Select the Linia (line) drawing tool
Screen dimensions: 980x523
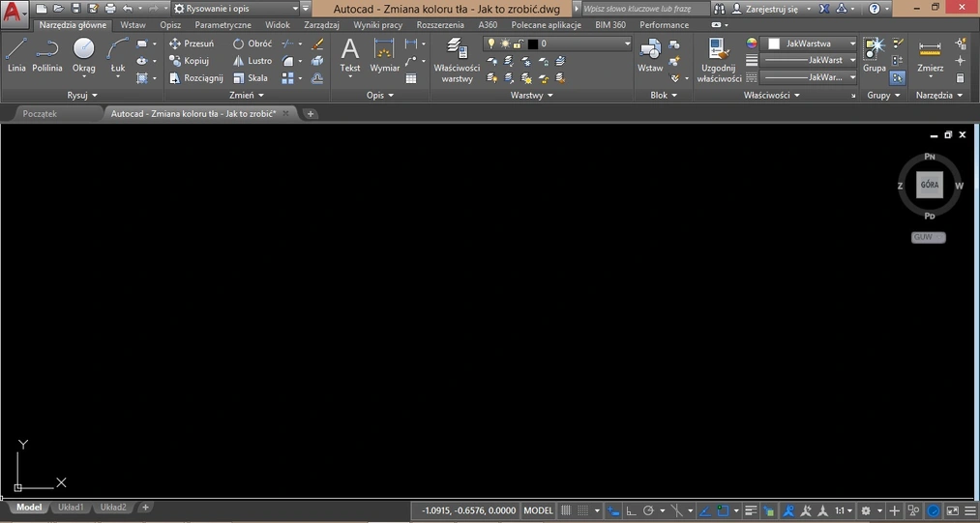click(16, 55)
